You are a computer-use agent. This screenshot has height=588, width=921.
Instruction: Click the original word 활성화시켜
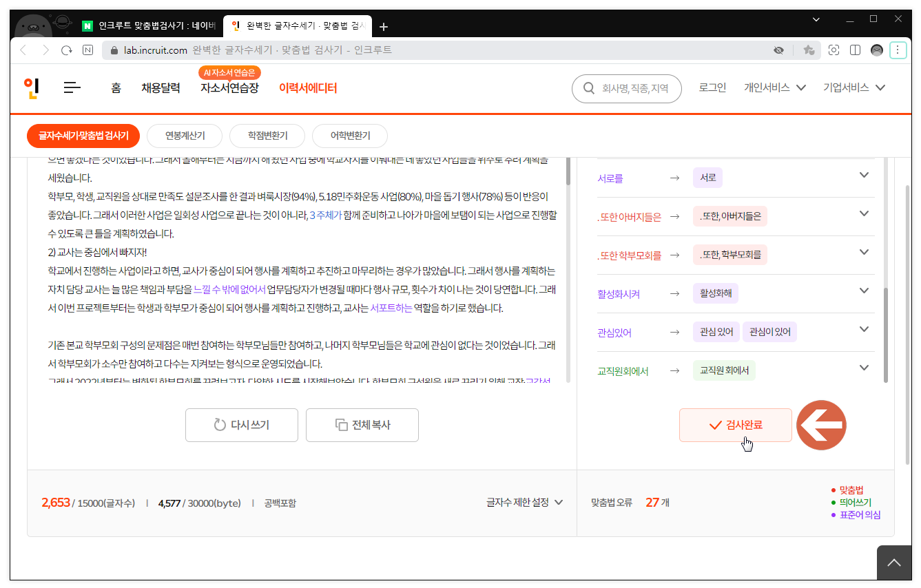[x=619, y=294]
